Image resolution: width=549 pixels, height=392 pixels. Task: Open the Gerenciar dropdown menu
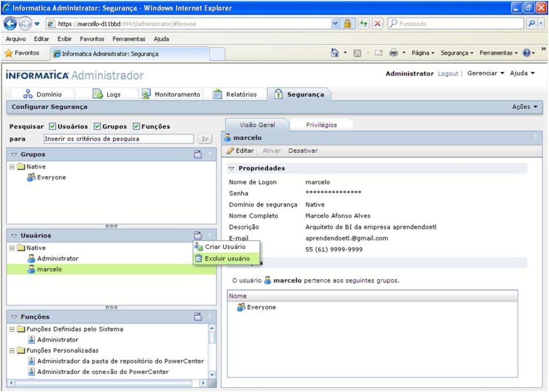tap(486, 73)
